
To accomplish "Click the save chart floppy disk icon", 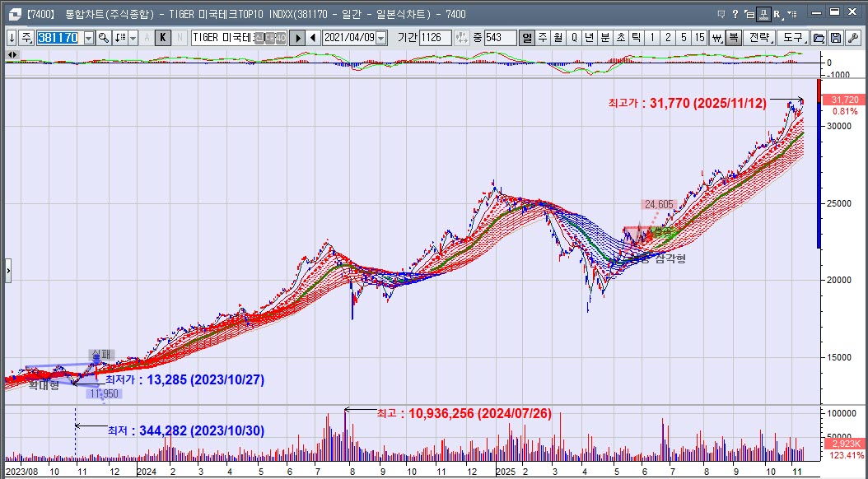I will pyautogui.click(x=835, y=38).
